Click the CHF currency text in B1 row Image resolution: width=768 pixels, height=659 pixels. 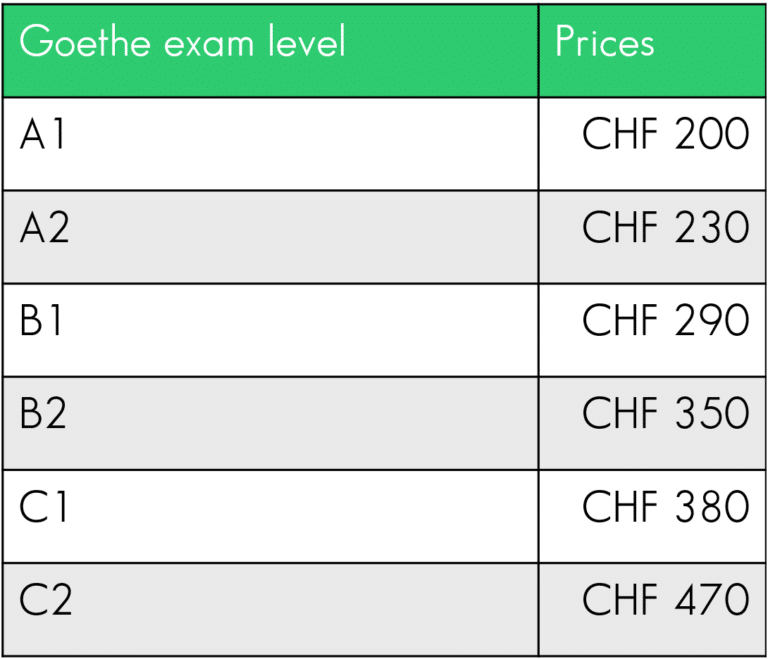coord(620,321)
